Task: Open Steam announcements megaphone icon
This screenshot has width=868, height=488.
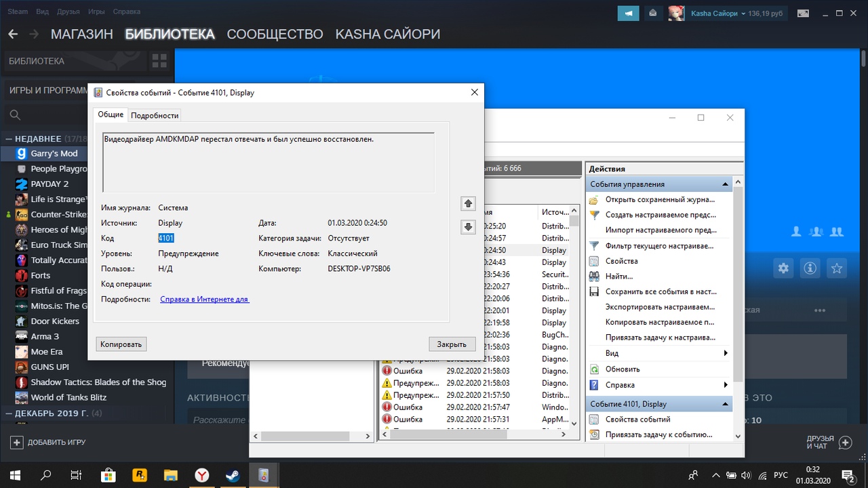Action: [x=628, y=13]
